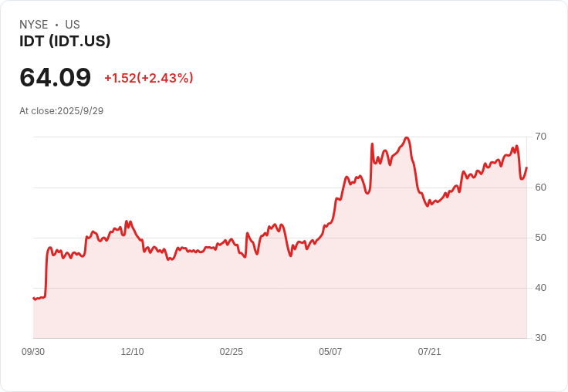This screenshot has width=568, height=392.
Task: Click the US market label
Action: 73,25
